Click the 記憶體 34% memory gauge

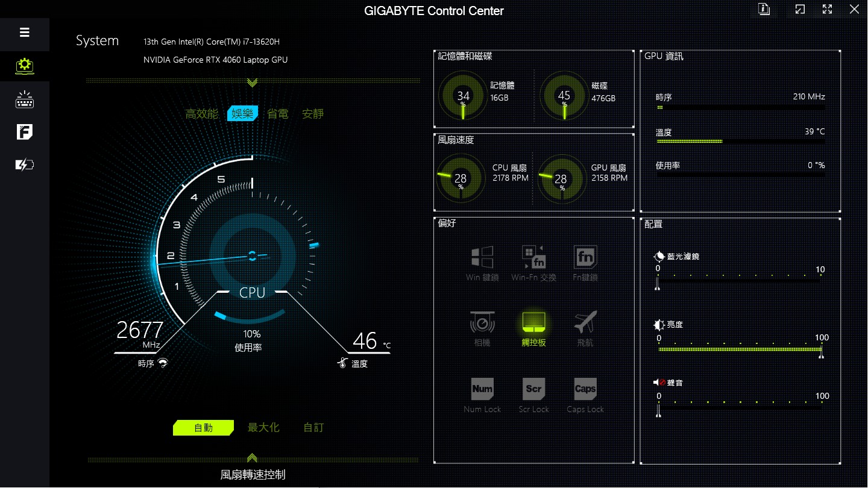click(463, 96)
